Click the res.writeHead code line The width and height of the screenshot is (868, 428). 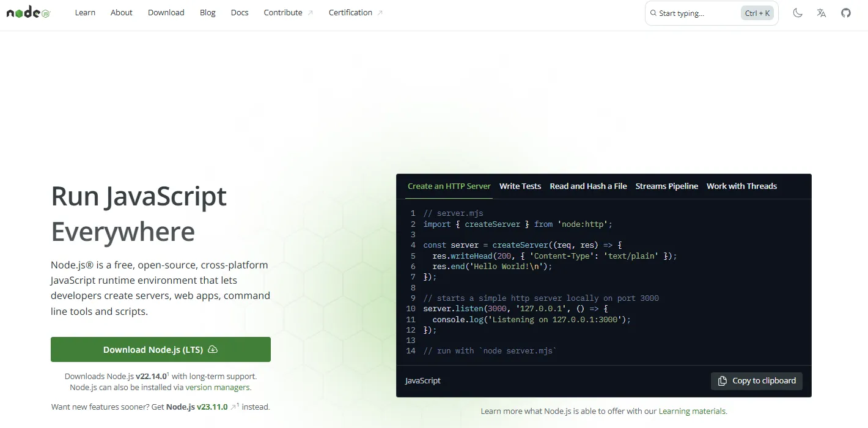click(x=555, y=256)
